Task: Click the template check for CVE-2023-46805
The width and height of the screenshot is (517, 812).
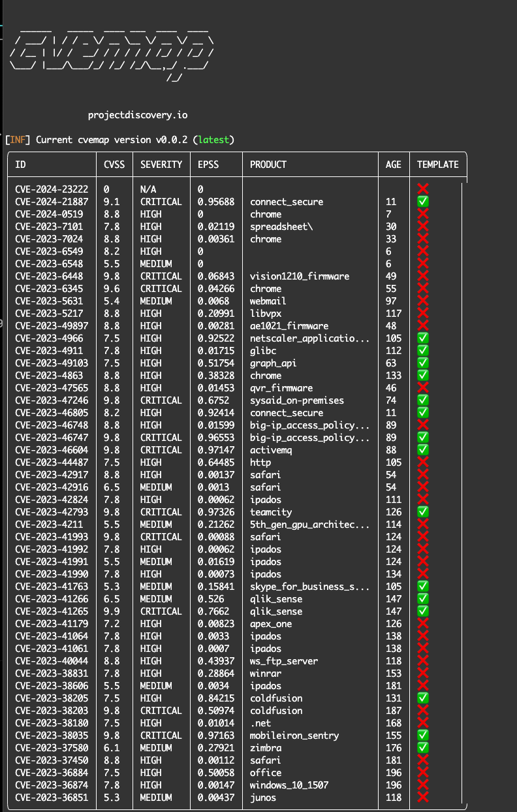Action: tap(423, 413)
